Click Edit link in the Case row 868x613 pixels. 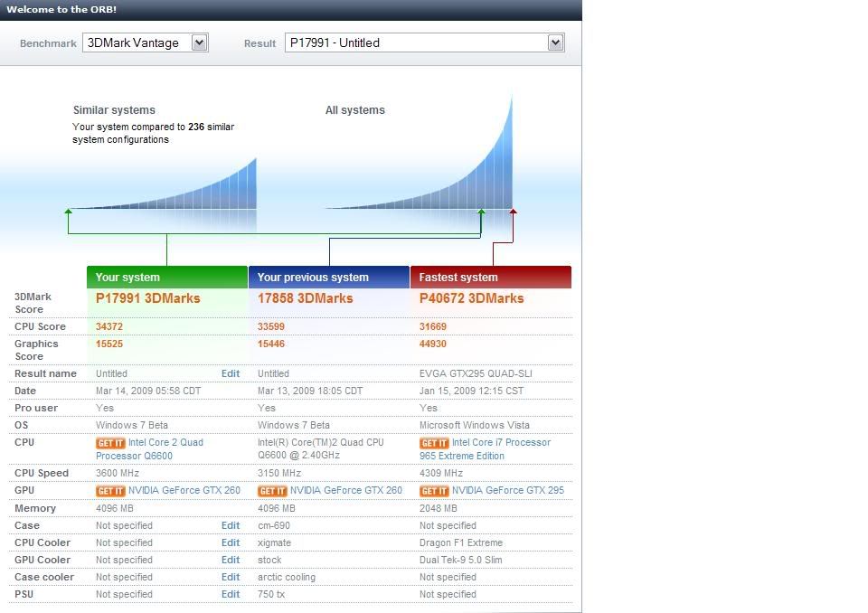coord(231,525)
